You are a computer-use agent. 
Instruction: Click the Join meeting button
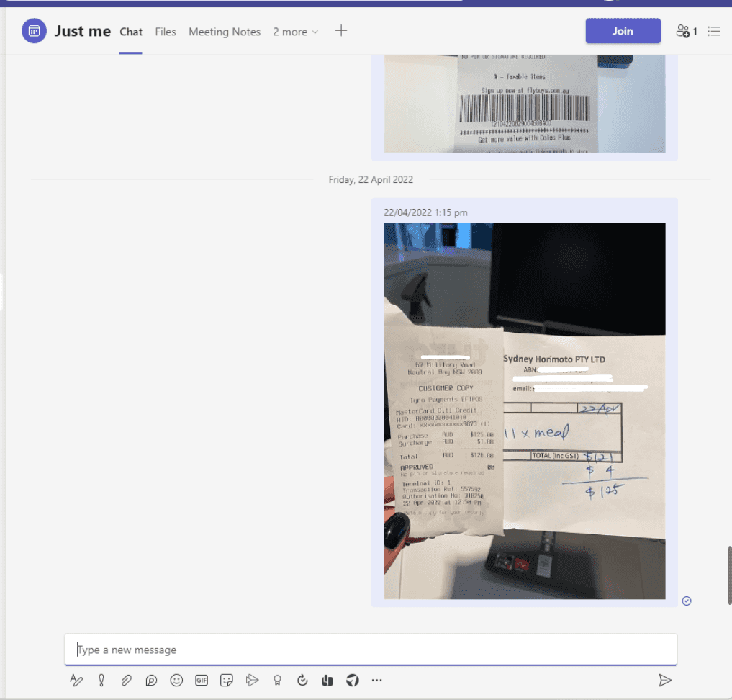(x=623, y=31)
